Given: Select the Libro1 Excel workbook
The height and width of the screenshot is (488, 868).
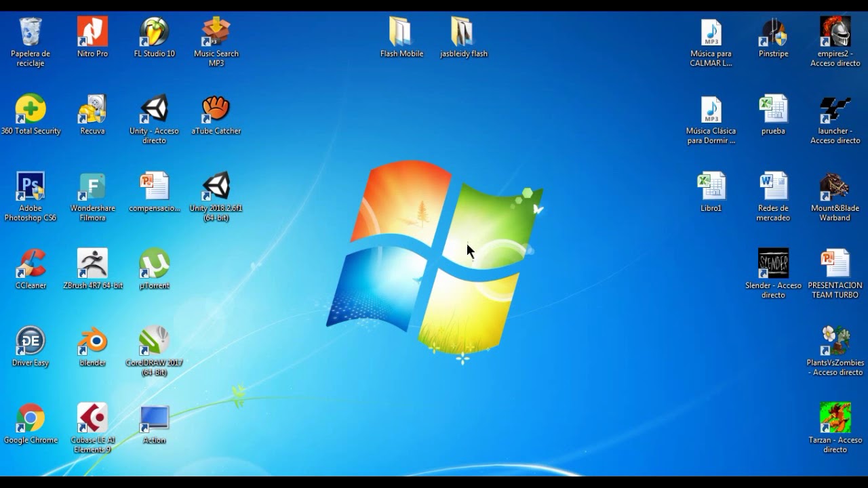Looking at the screenshot, I should point(711,186).
